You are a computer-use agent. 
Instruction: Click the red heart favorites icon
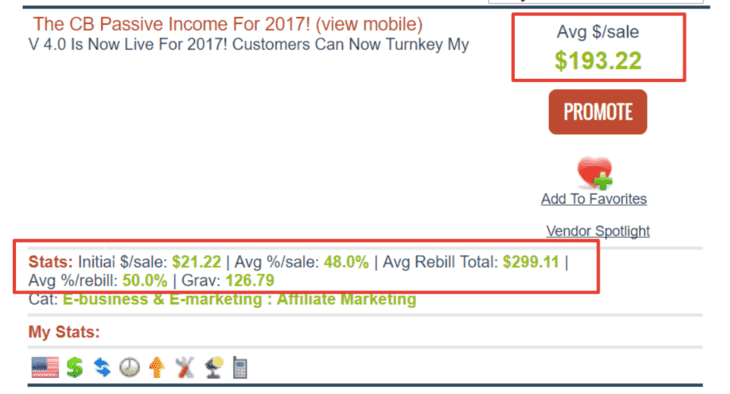click(x=595, y=173)
